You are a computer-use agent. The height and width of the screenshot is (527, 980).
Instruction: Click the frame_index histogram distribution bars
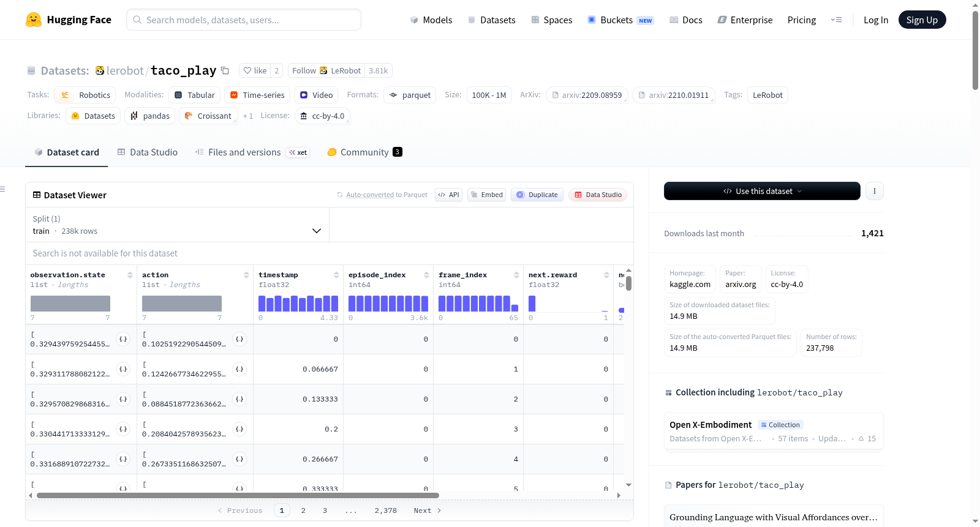point(478,304)
